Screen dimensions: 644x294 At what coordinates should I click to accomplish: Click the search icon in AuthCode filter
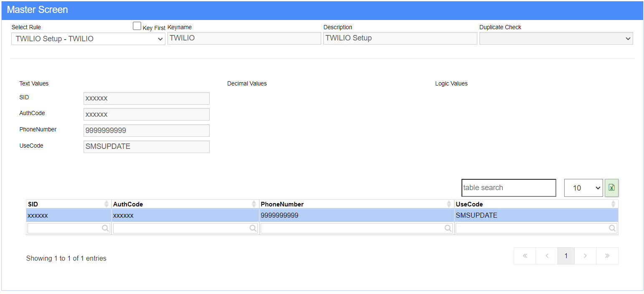tap(253, 228)
